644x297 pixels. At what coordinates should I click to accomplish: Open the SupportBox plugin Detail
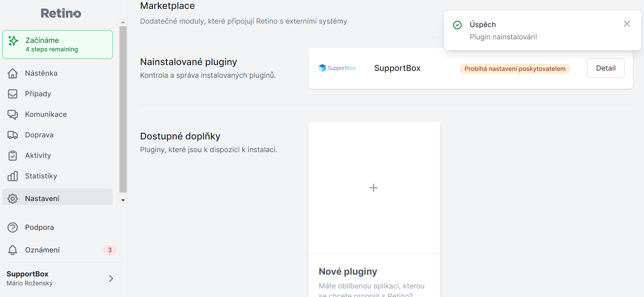coord(606,68)
